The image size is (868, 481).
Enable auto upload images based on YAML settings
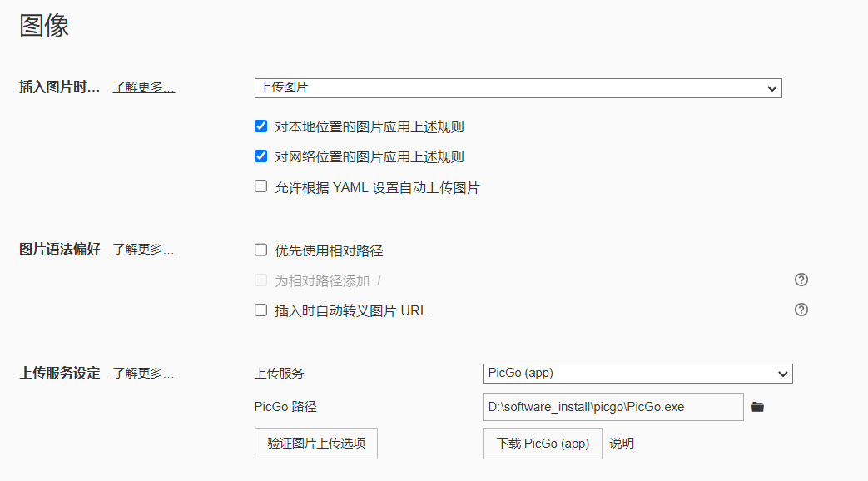260,186
